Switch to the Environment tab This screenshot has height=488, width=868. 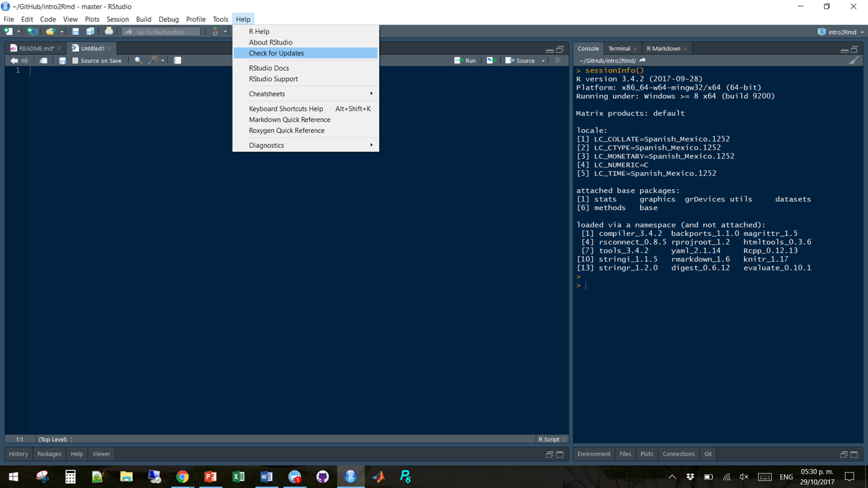pos(594,454)
